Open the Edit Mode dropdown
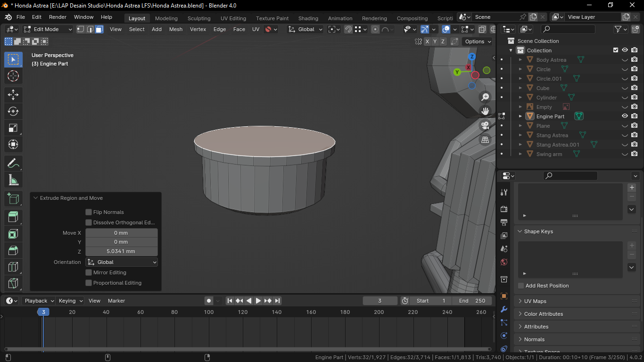This screenshot has height=362, width=644. point(48,29)
